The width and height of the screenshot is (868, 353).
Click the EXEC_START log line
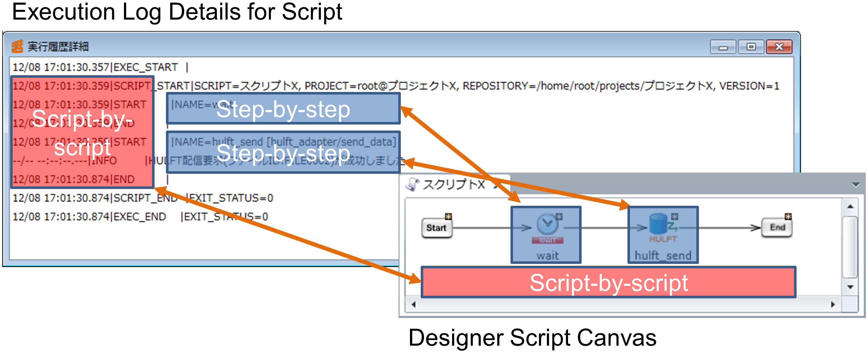pyautogui.click(x=101, y=67)
